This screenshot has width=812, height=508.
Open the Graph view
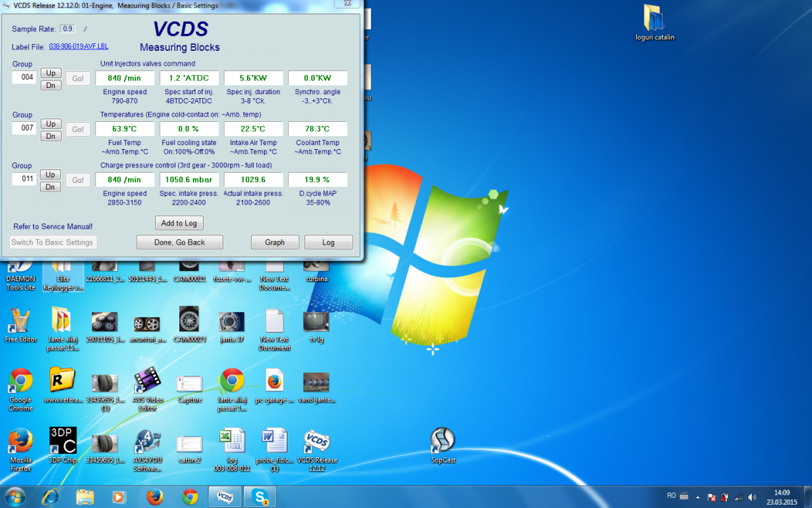coord(275,242)
